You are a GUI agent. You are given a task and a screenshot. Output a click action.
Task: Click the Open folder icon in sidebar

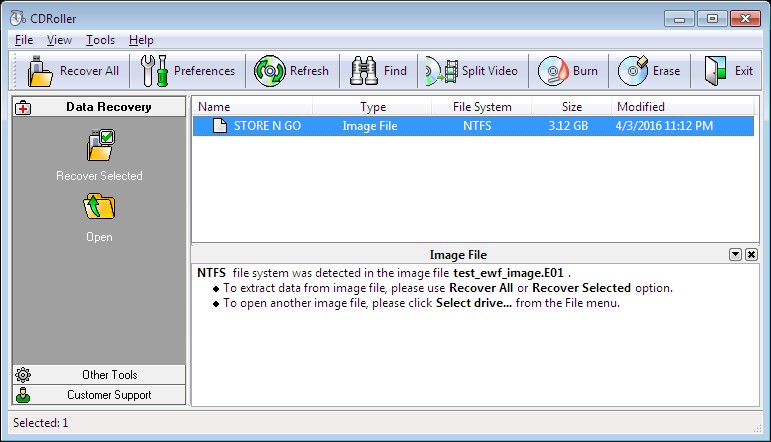[x=99, y=208]
